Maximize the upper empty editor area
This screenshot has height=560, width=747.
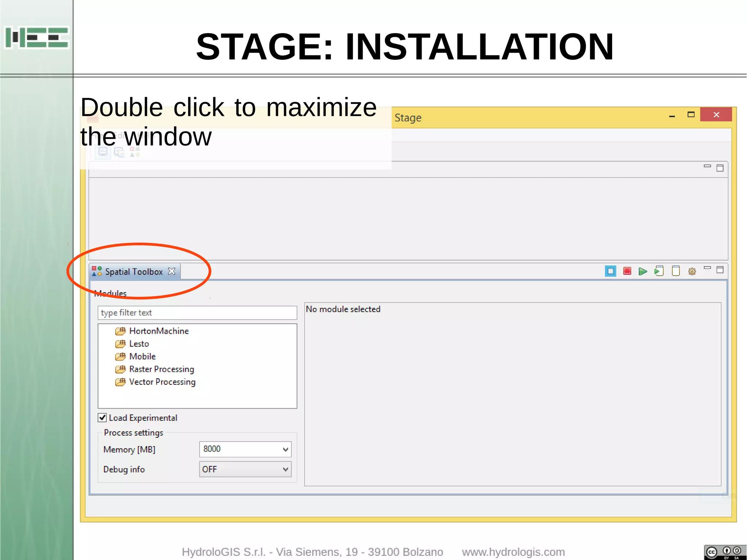[720, 168]
